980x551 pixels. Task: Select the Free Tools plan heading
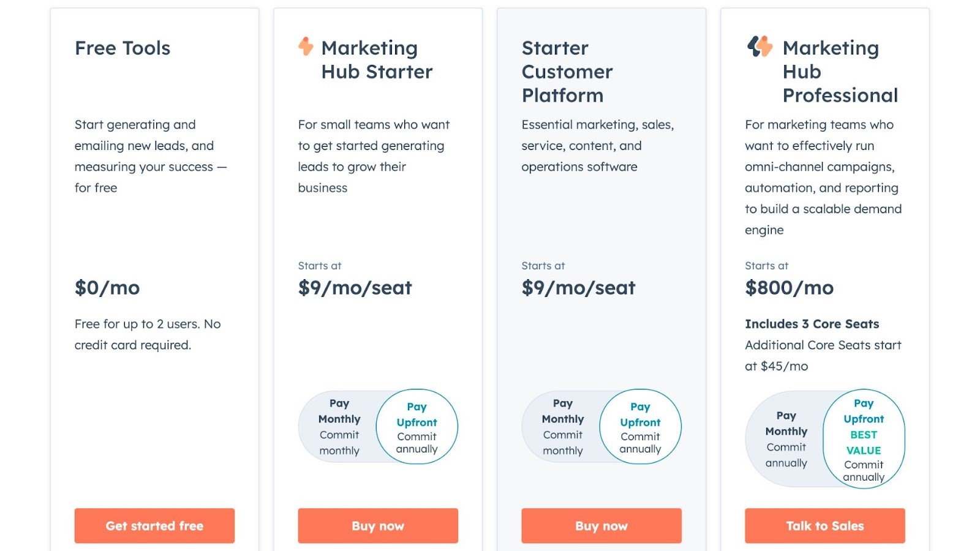(x=123, y=48)
